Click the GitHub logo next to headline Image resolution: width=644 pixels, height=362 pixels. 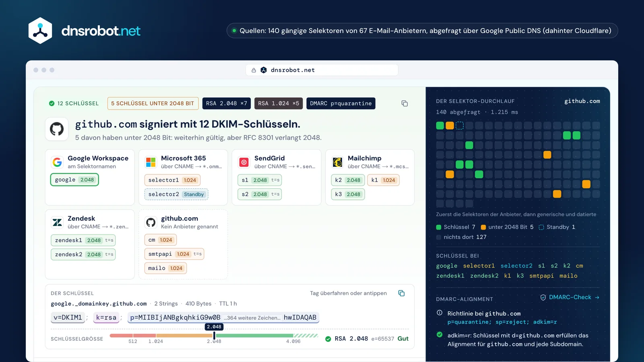click(57, 129)
